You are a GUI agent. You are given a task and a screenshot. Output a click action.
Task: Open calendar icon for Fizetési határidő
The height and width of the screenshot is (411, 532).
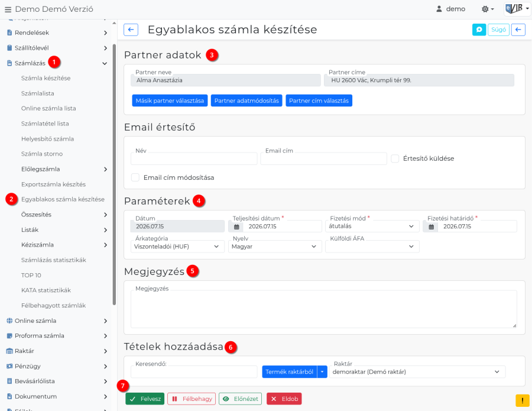[x=431, y=226]
